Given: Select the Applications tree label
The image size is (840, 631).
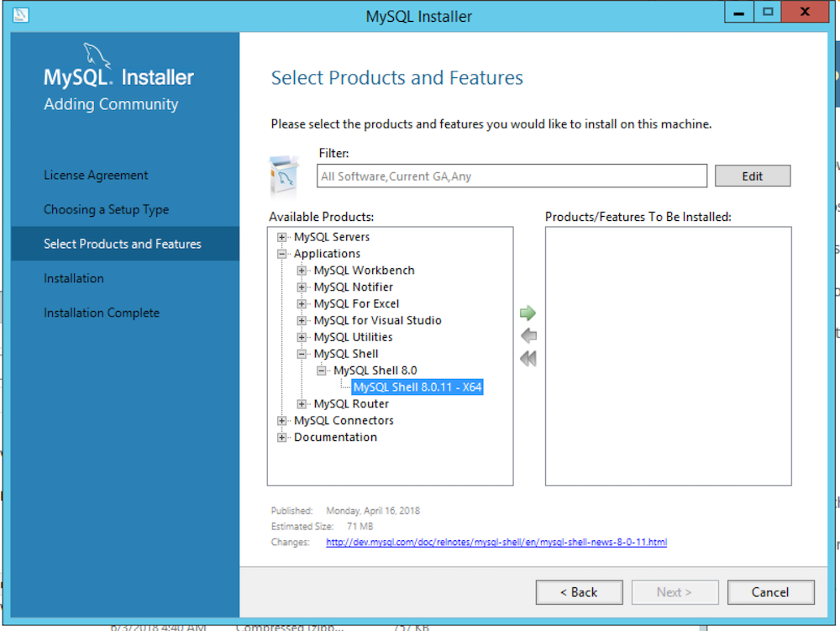Looking at the screenshot, I should coord(327,254).
